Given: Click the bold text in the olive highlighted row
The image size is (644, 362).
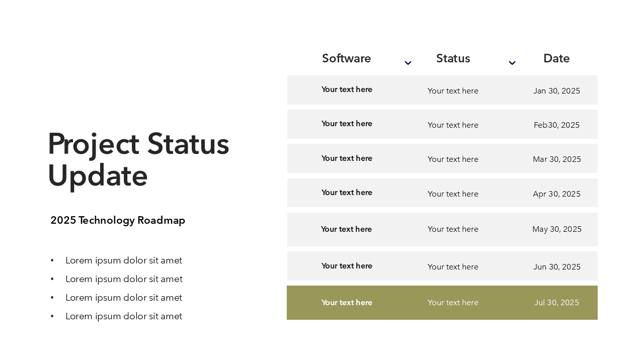Looking at the screenshot, I should (347, 303).
